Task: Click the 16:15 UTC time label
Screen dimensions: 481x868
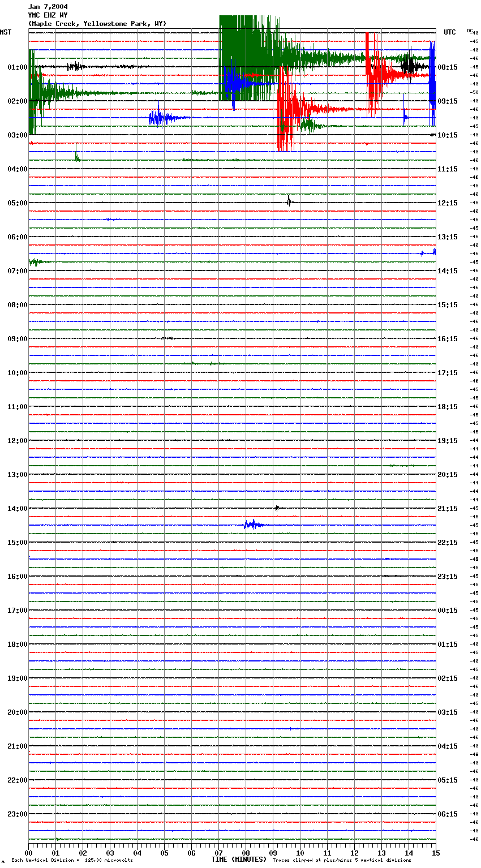Action: click(x=448, y=339)
